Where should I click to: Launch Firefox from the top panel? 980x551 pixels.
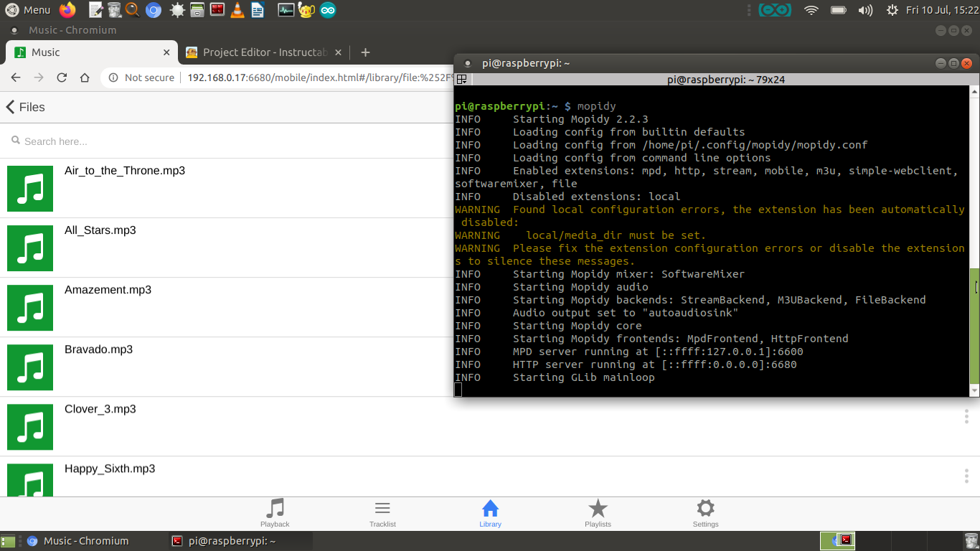tap(67, 10)
